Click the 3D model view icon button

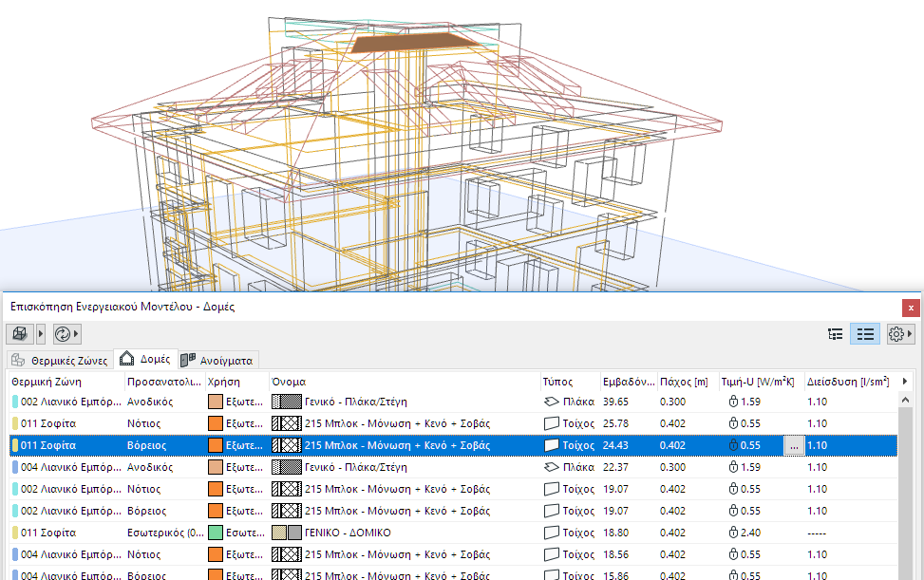[19, 334]
